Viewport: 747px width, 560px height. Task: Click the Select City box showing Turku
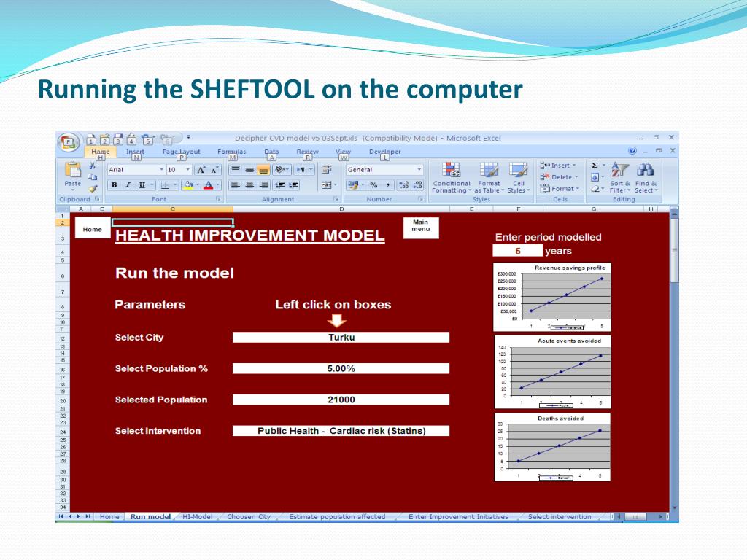point(341,337)
